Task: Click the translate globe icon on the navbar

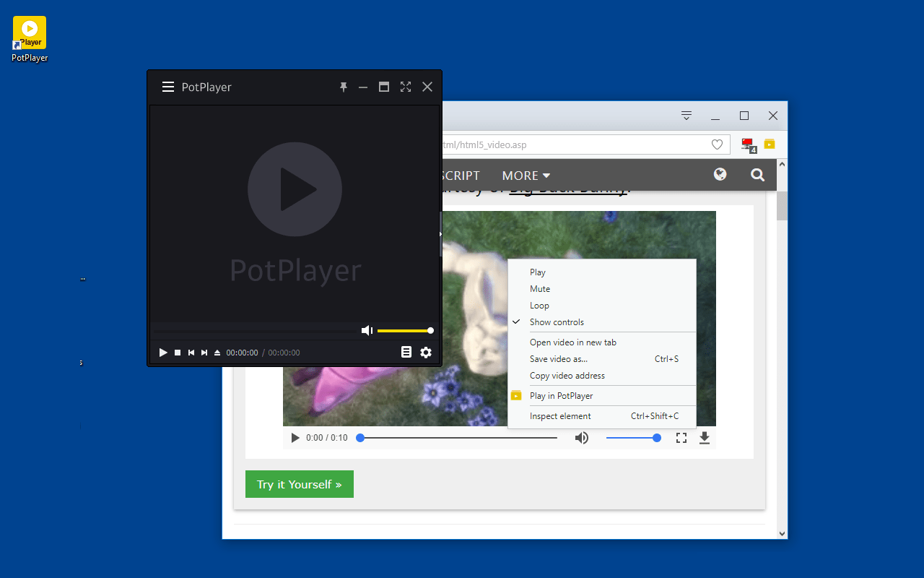Action: click(x=720, y=174)
